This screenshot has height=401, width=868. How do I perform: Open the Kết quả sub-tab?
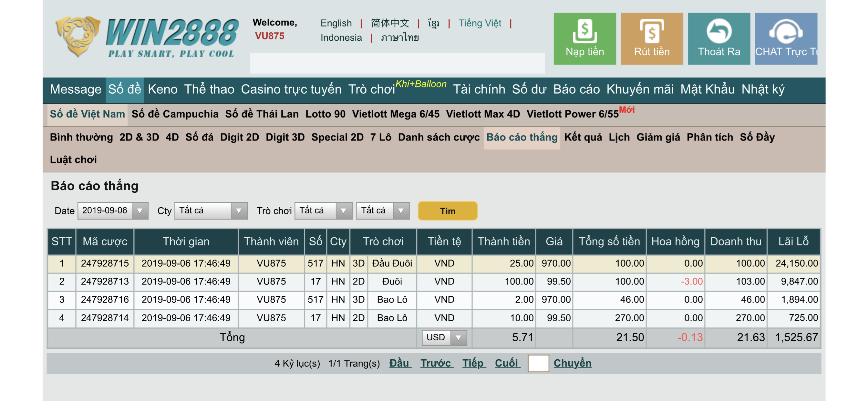(583, 138)
